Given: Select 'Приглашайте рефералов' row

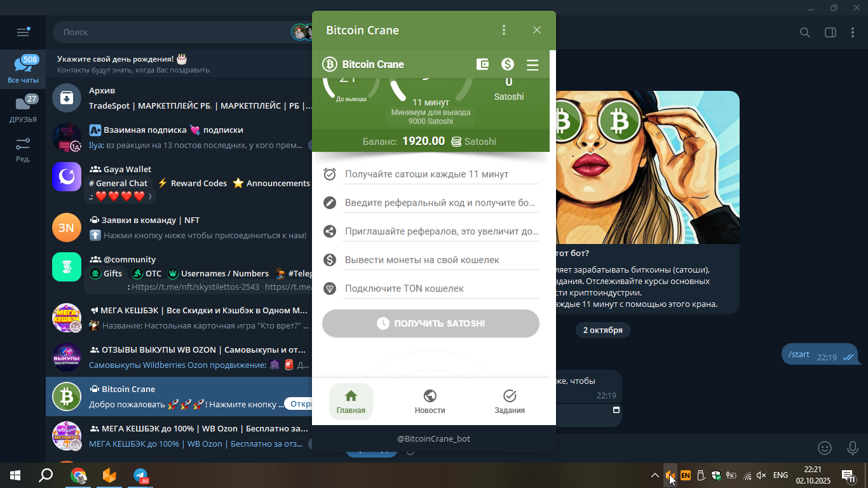Looking at the screenshot, I should 431,231.
